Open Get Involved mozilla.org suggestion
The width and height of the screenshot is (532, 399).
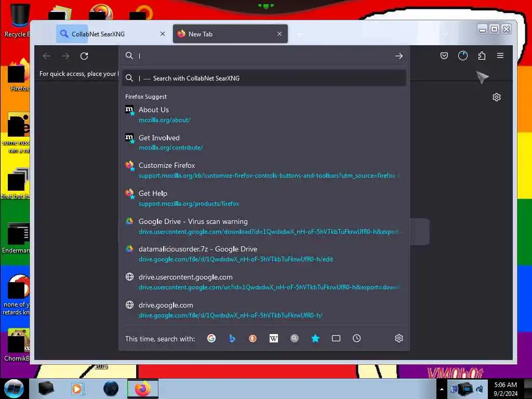tap(264, 142)
